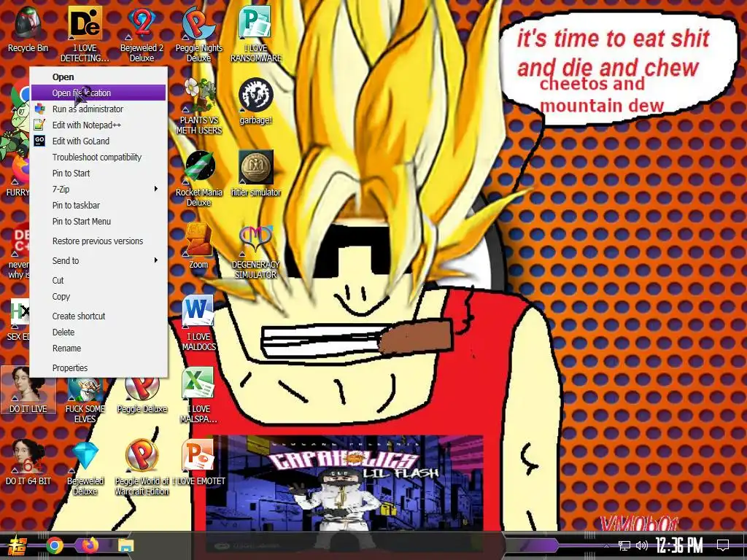Select the I LOVE EMOTET PowerPoint icon
This screenshot has height=560, width=747.
(198, 463)
